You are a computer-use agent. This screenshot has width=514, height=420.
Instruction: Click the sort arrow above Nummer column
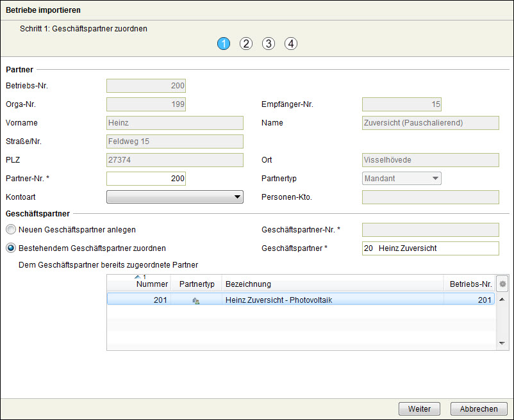(x=138, y=277)
